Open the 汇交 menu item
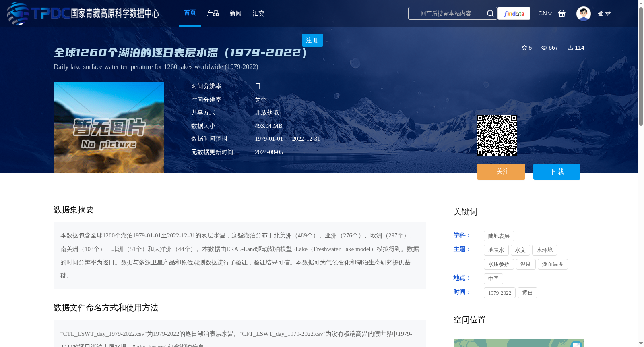The image size is (644, 347). coord(258,13)
